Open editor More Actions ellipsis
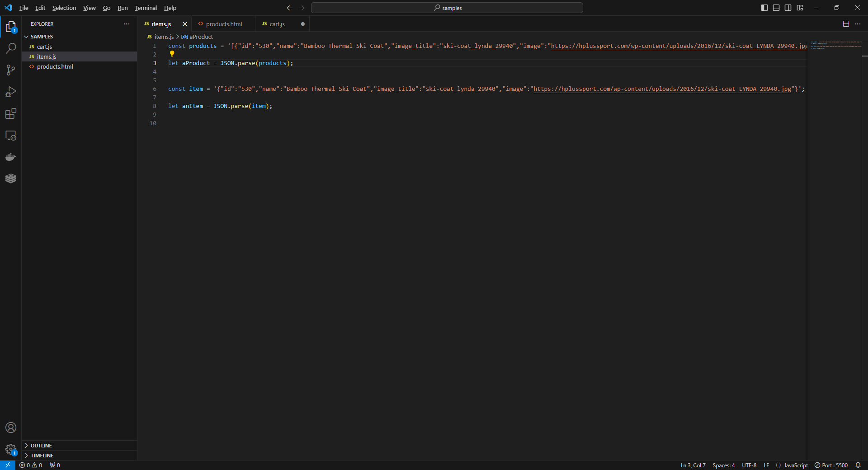The width and height of the screenshot is (868, 470). pos(858,24)
